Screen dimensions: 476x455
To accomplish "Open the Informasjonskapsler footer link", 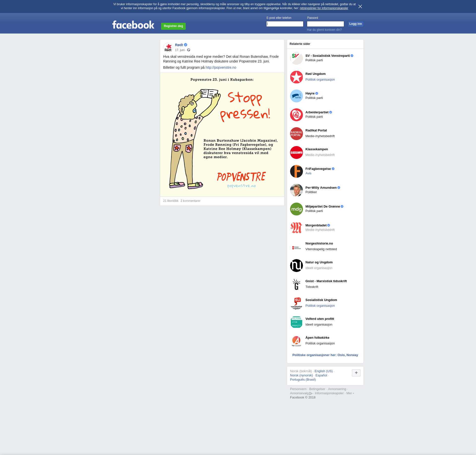I will 329,393.
